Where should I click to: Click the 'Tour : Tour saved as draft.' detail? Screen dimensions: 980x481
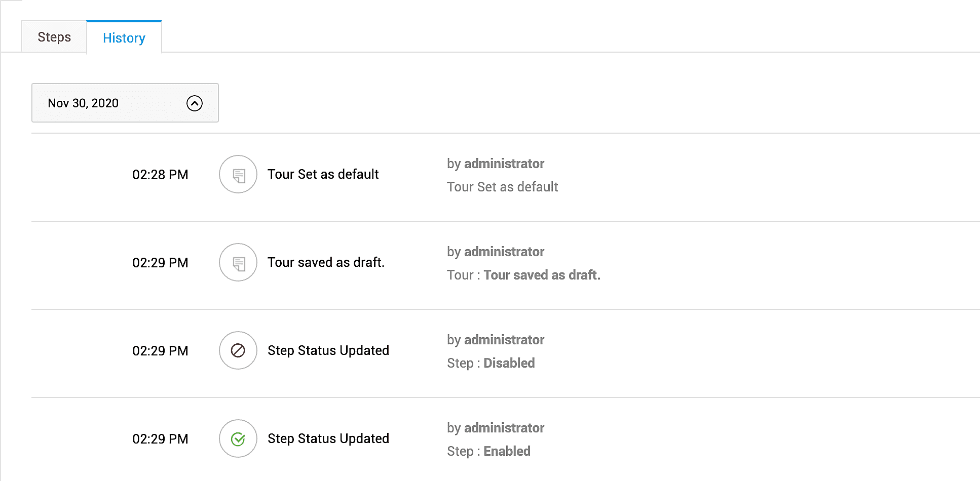click(523, 275)
